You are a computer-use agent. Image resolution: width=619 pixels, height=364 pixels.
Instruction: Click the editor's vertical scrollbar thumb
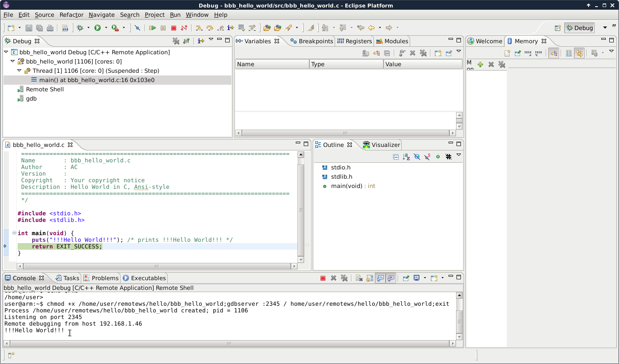click(x=301, y=210)
